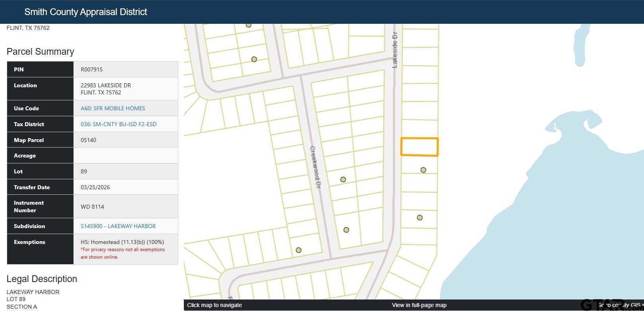Open the A60: SFR MOBILE HOMES link
Screen dimensions: 644x311
click(x=113, y=108)
